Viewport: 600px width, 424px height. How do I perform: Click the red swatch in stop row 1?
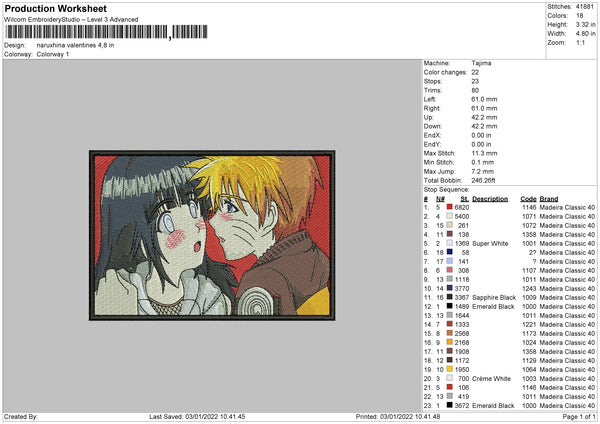[x=450, y=207]
